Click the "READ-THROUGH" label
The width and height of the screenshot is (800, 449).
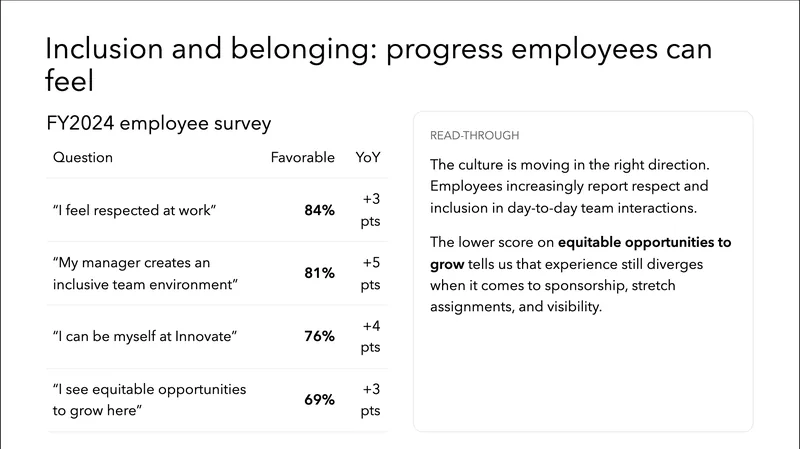[474, 135]
